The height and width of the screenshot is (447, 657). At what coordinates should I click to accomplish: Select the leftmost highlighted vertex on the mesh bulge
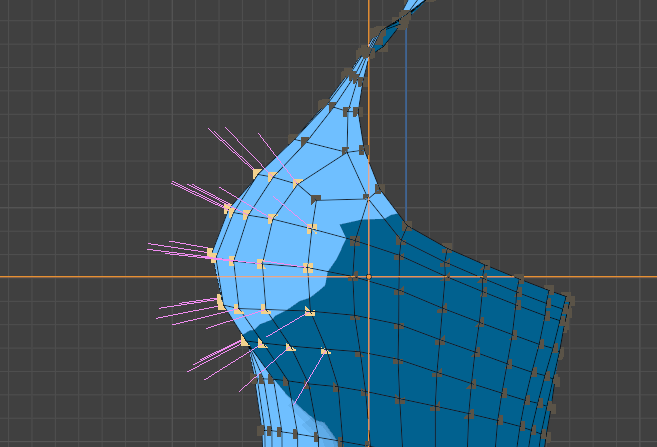[x=212, y=254]
